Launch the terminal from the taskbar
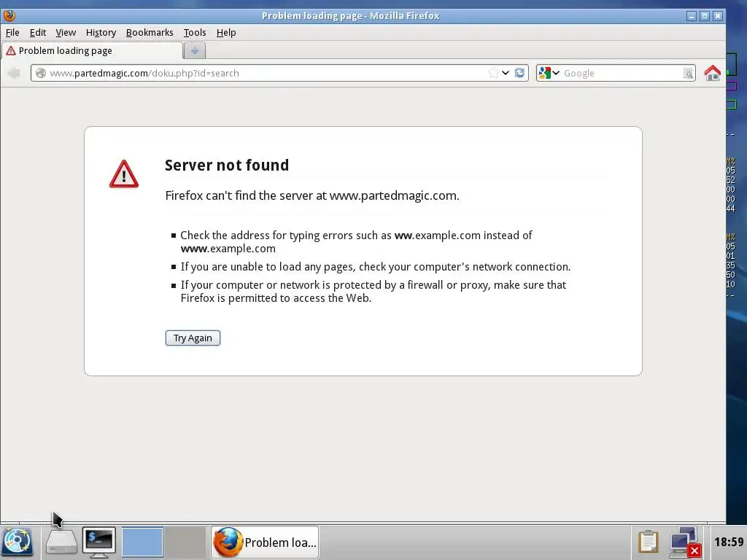The height and width of the screenshot is (560, 747). click(x=98, y=542)
